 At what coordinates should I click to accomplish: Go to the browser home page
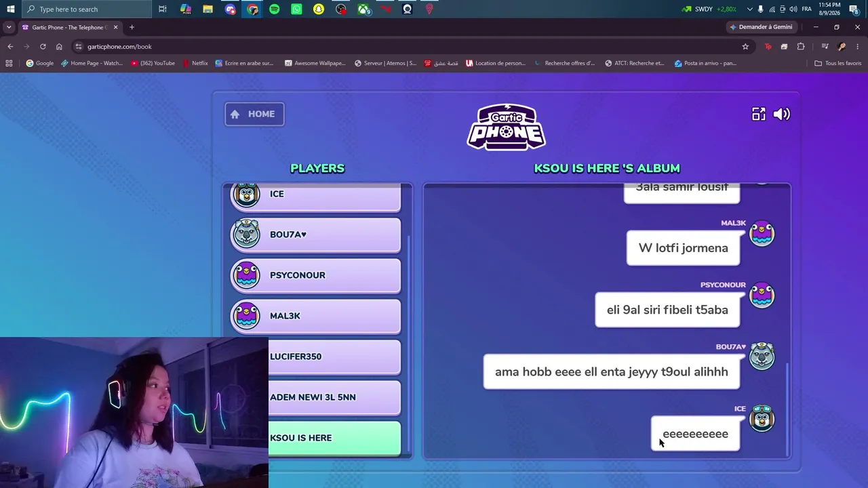click(59, 46)
